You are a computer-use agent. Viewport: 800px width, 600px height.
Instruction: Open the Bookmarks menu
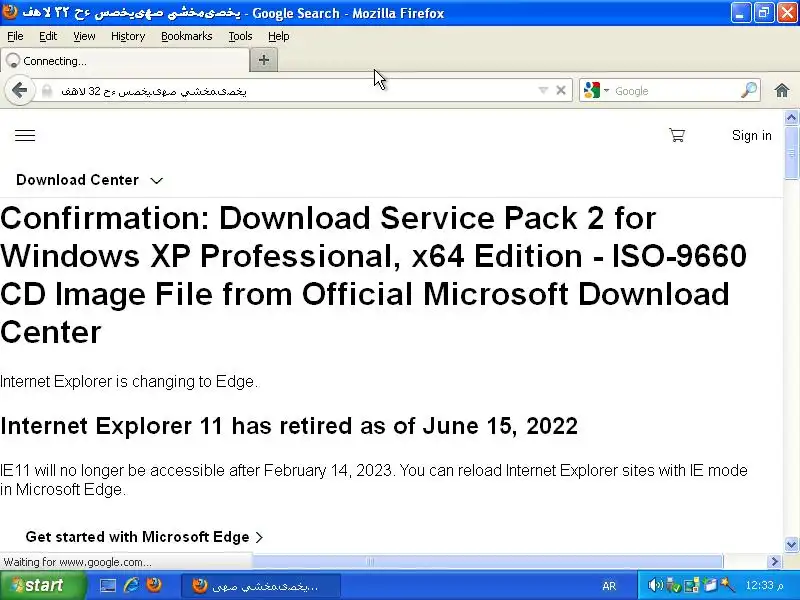click(187, 36)
